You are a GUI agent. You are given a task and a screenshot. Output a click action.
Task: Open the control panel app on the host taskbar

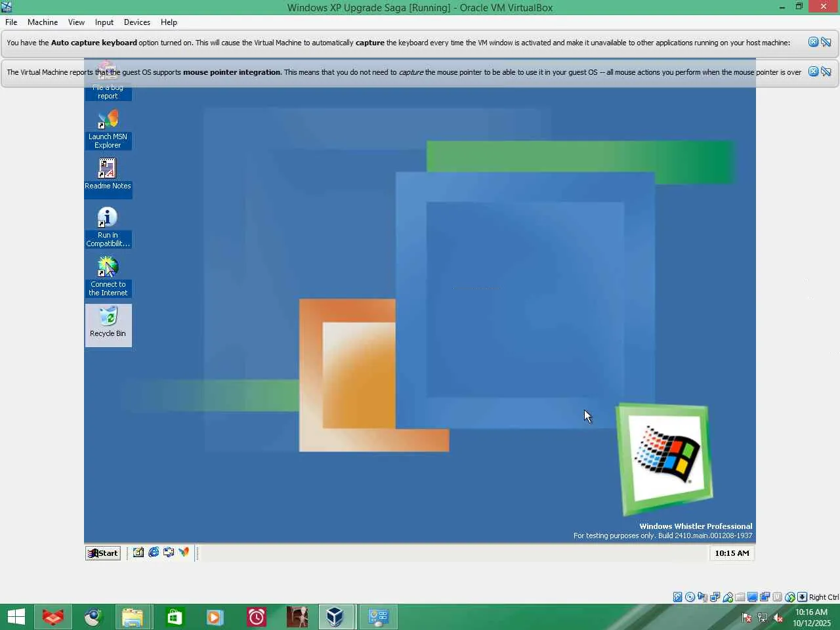tap(378, 617)
